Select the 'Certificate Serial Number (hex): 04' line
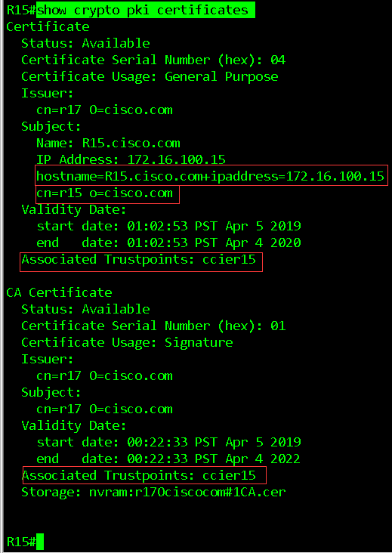This screenshot has width=392, height=553. pyautogui.click(x=153, y=60)
